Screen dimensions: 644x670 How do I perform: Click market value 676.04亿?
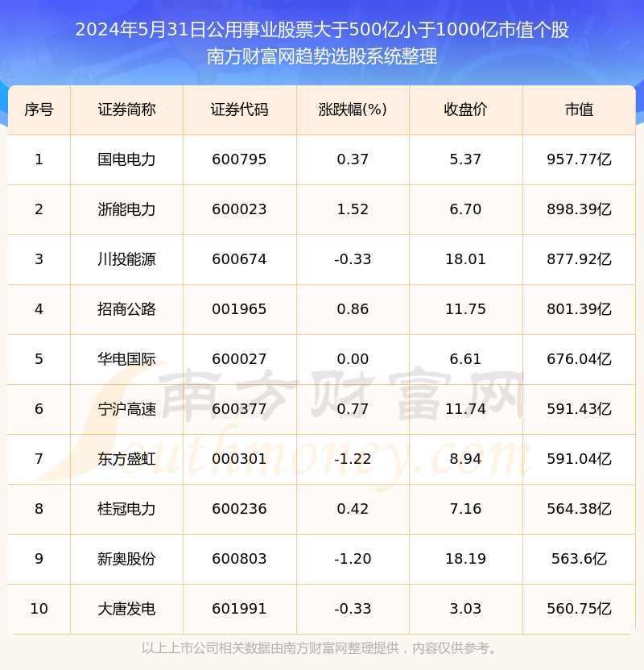point(579,359)
